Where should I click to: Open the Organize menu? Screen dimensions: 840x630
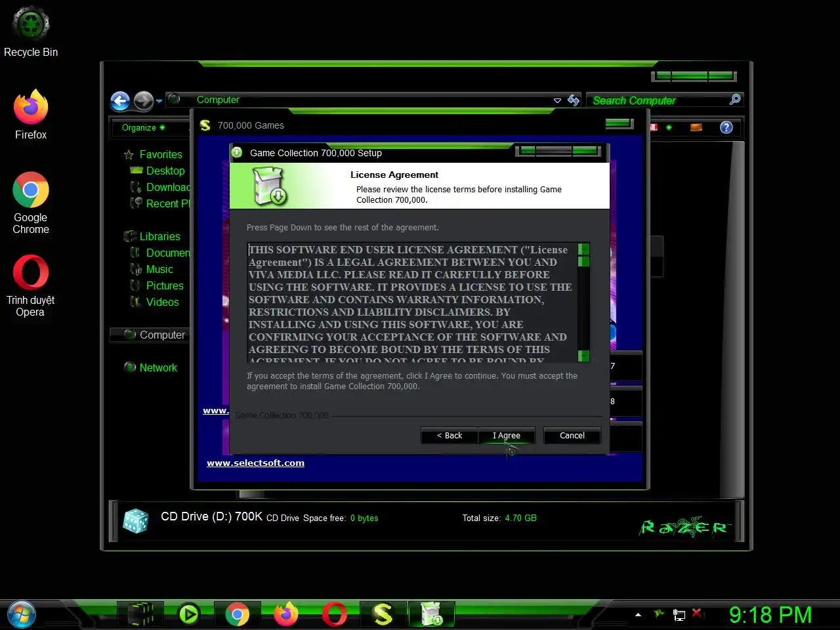(143, 127)
